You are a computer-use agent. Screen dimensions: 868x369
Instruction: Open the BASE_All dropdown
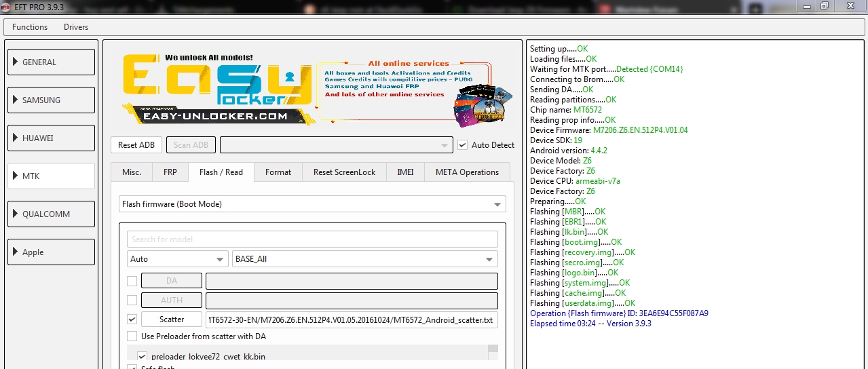coord(364,259)
